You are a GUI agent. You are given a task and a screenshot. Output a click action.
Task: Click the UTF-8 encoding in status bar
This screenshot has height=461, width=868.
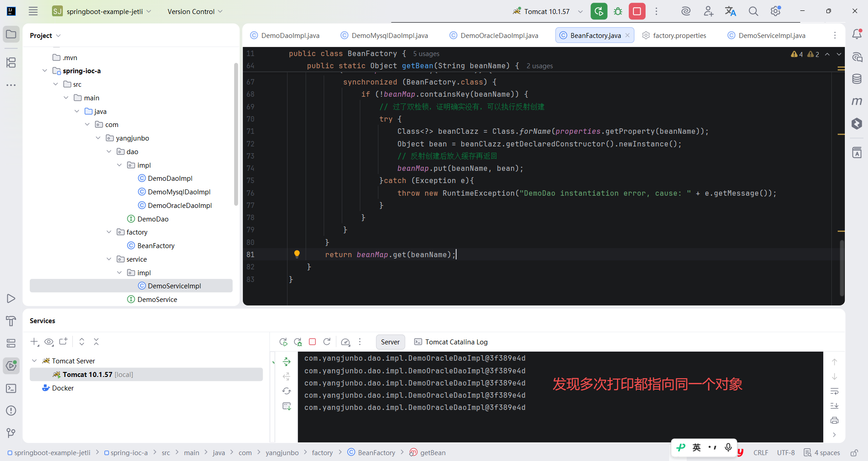(x=786, y=452)
